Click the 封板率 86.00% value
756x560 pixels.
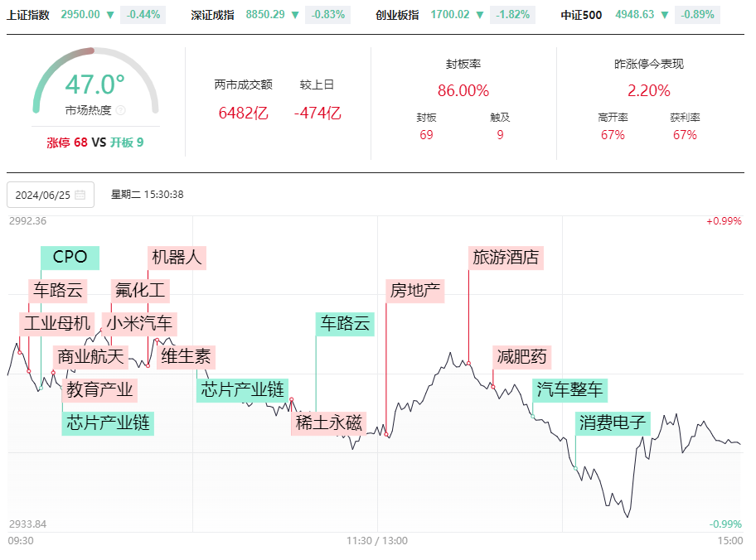point(463,90)
